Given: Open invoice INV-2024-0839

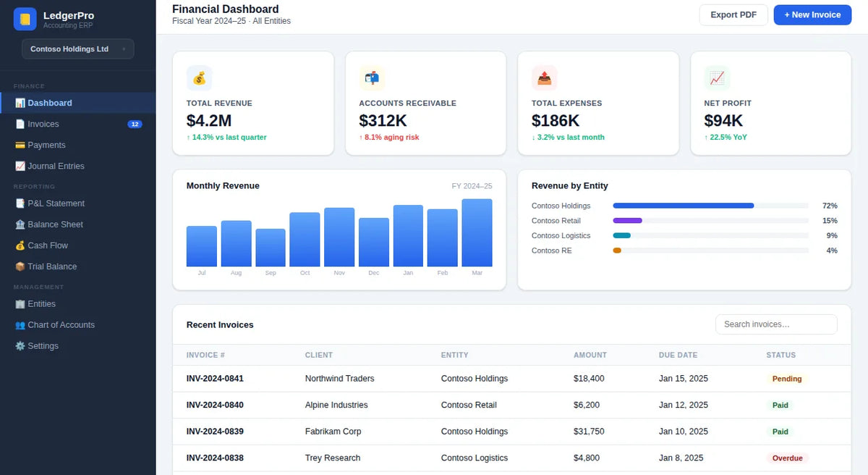Looking at the screenshot, I should click(215, 432).
